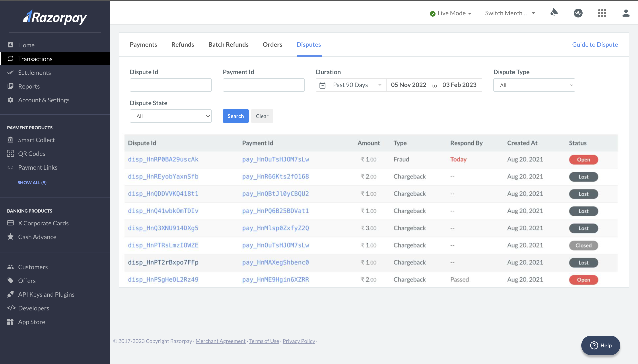This screenshot has width=638, height=364.
Task: Open the Switch Merchant dropdown
Action: pos(510,13)
